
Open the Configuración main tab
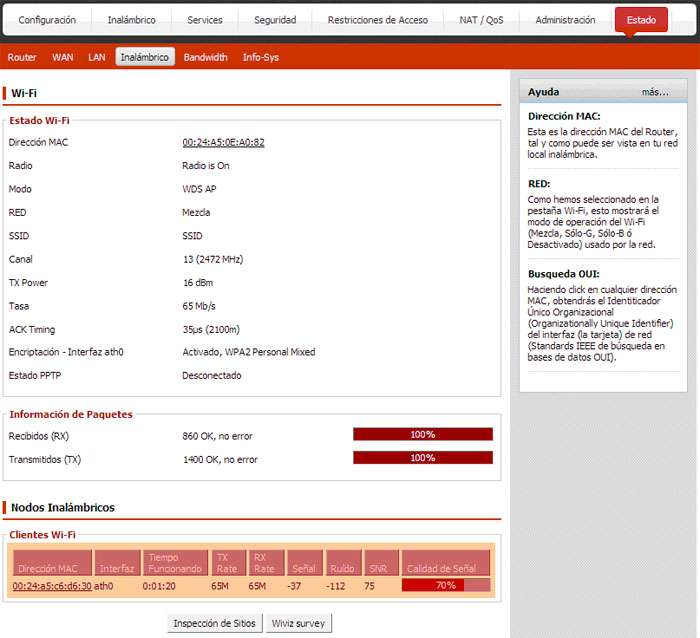(x=47, y=20)
